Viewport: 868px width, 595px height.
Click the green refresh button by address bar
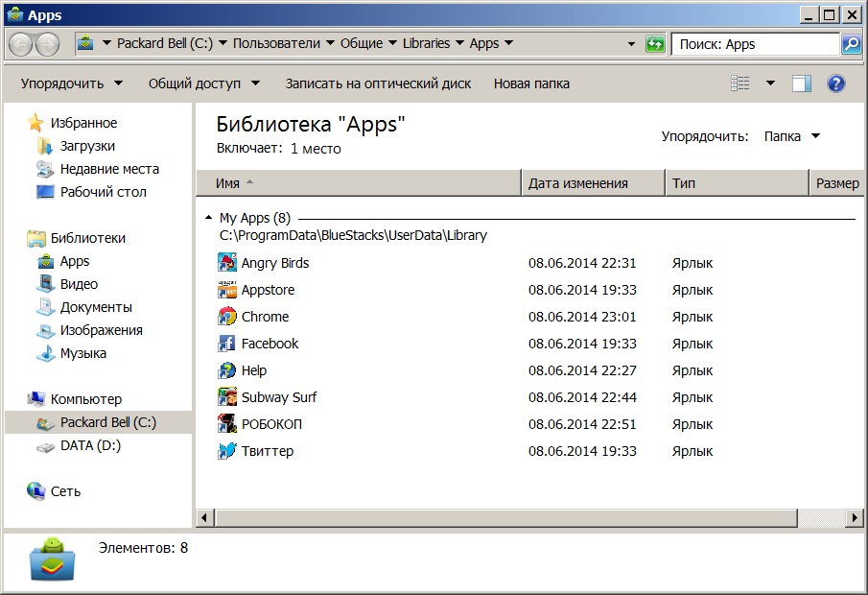point(655,44)
